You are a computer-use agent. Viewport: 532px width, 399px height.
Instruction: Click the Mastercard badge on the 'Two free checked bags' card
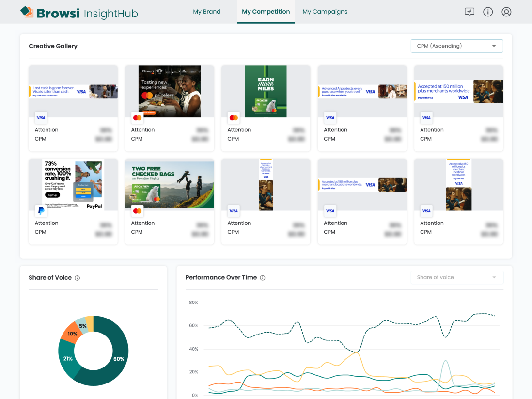click(x=138, y=211)
